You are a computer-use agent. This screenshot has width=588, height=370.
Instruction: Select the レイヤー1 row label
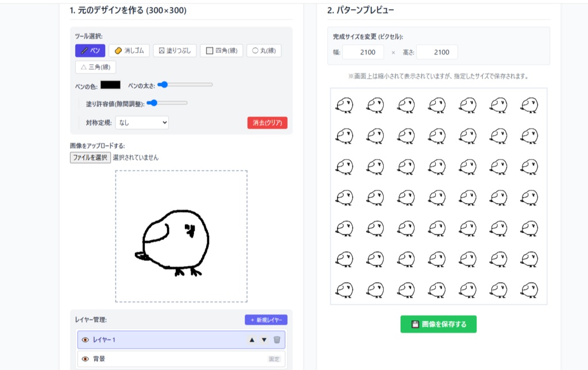tap(104, 340)
